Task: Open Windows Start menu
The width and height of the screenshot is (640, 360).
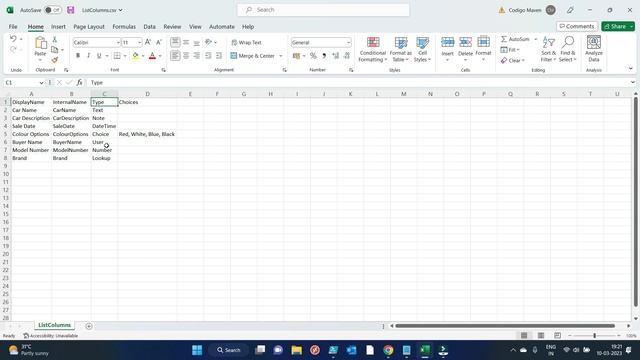Action: 197,350
